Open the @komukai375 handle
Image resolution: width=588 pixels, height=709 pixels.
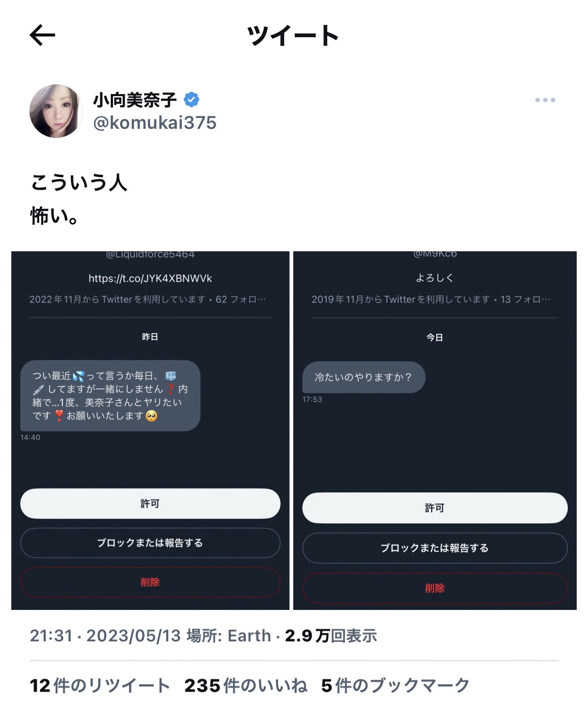point(155,123)
